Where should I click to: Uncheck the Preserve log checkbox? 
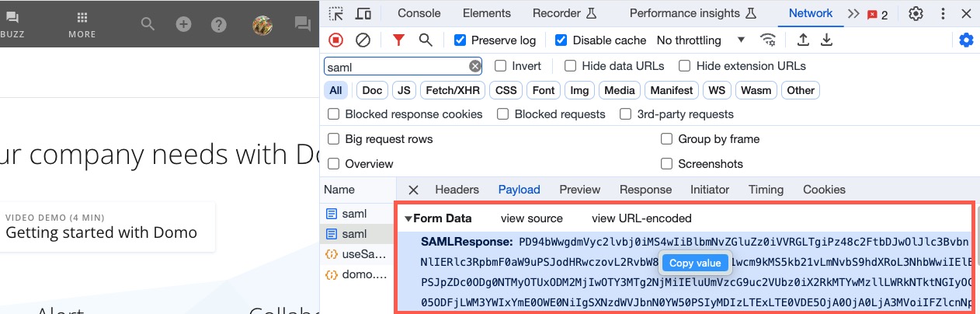click(x=460, y=40)
